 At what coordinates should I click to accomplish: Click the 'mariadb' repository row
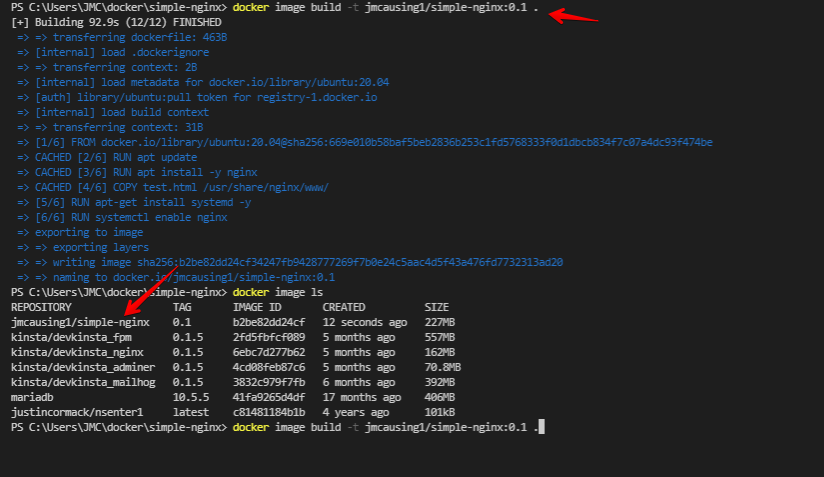[x=32, y=397]
